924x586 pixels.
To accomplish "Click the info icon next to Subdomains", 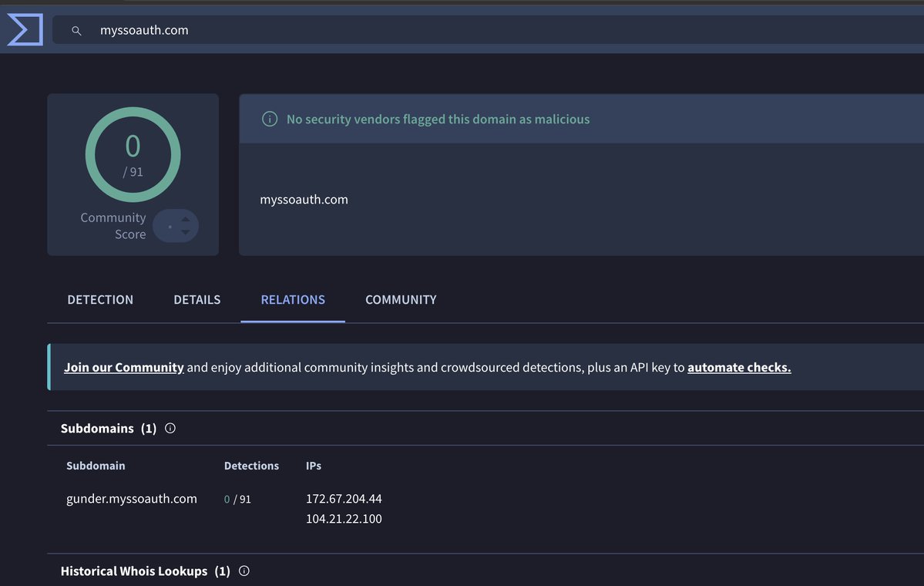I will [x=170, y=429].
